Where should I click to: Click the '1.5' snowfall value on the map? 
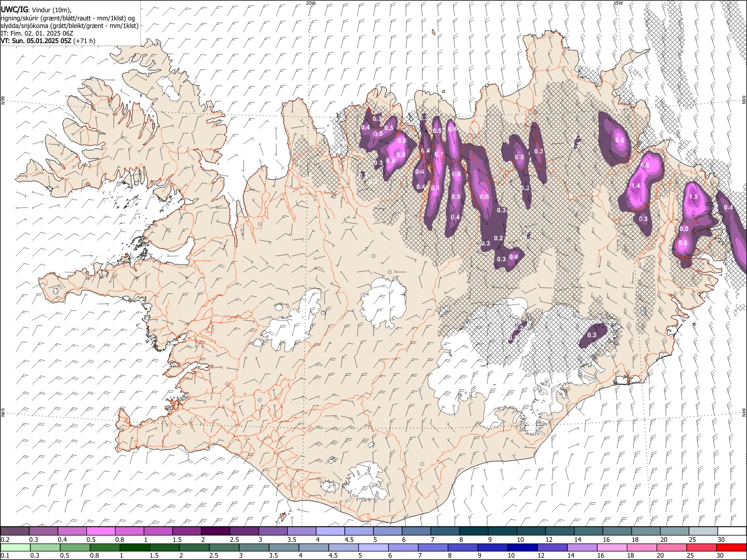click(693, 197)
